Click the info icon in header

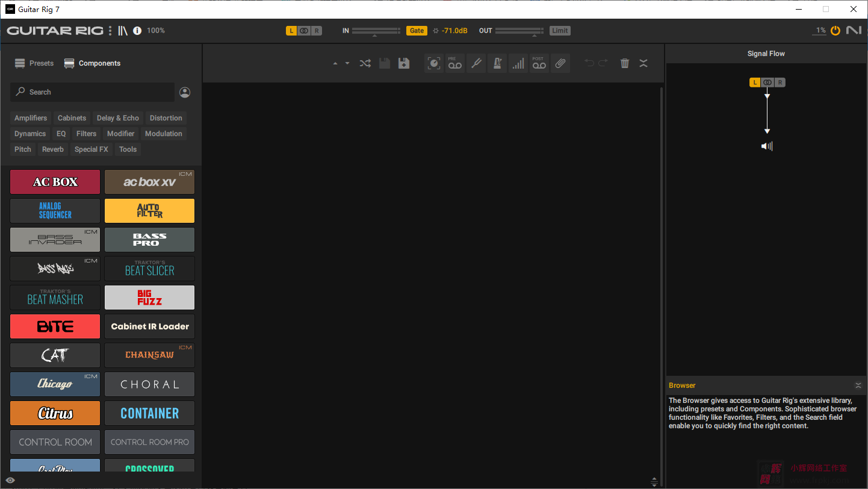click(x=137, y=31)
